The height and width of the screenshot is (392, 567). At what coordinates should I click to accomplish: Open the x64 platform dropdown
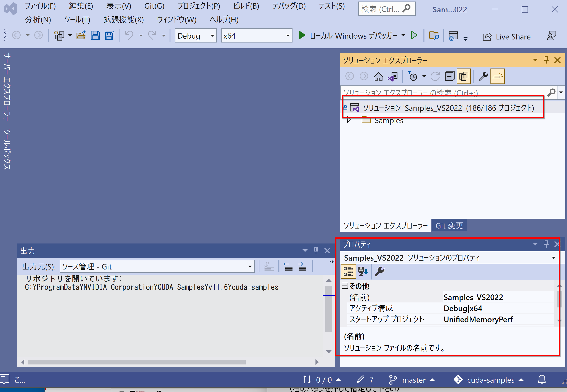point(256,36)
